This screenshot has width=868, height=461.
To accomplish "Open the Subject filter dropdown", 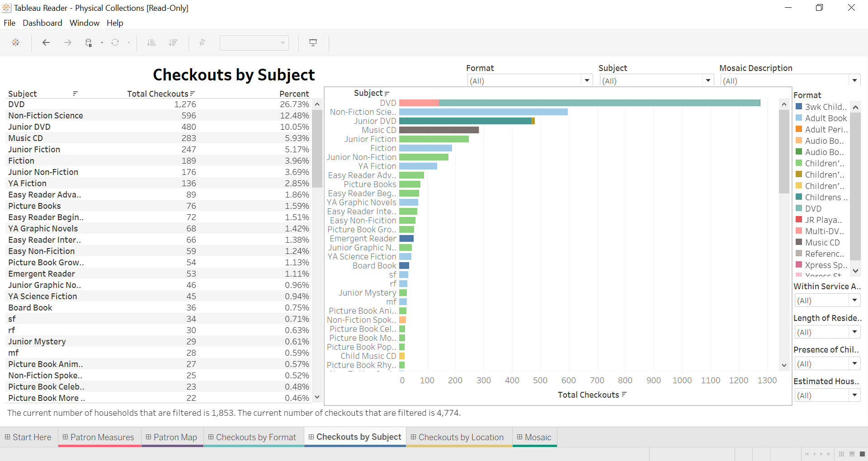I will tap(708, 80).
